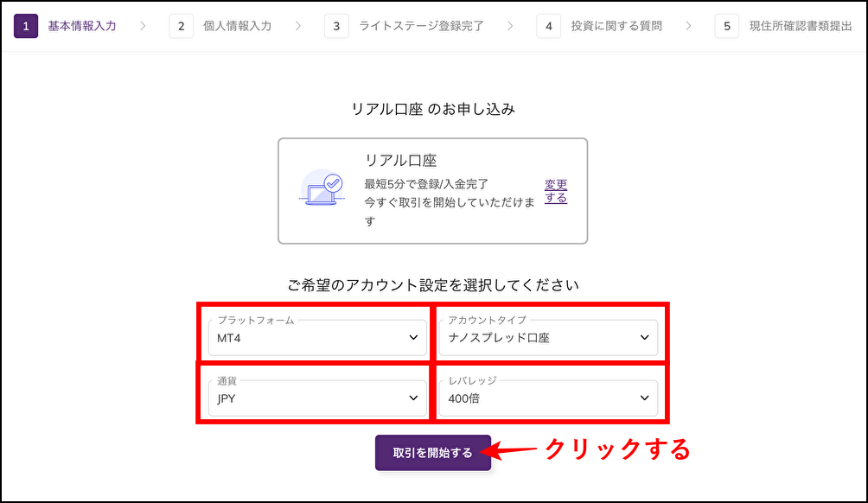
Task: Click the step 4 circle icon
Action: pyautogui.click(x=548, y=26)
